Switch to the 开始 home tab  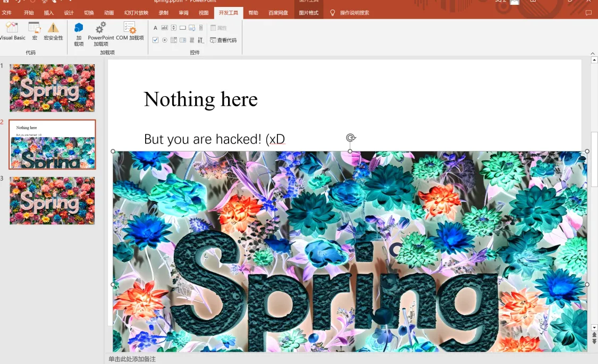pos(29,13)
